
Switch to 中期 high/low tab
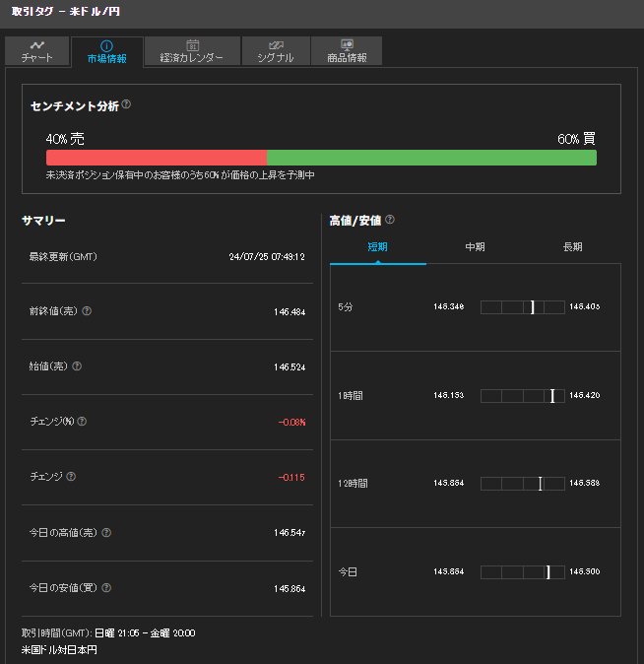(475, 247)
